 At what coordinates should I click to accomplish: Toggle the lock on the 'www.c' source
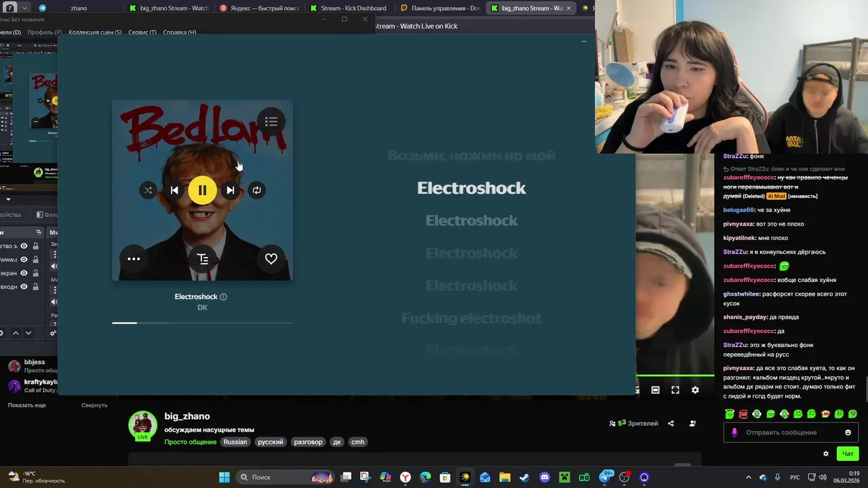tap(35, 260)
